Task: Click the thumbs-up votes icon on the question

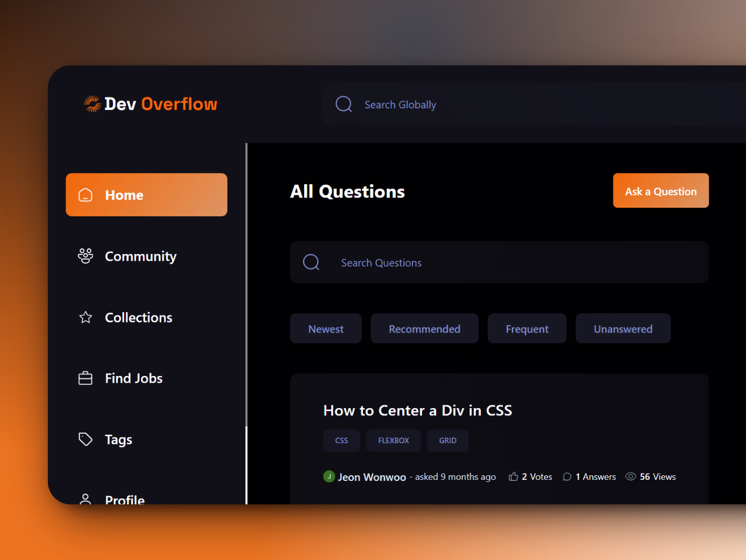Action: [x=514, y=476]
